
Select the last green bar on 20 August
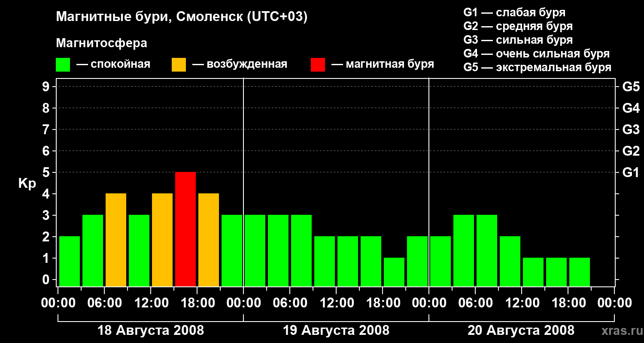(x=580, y=272)
